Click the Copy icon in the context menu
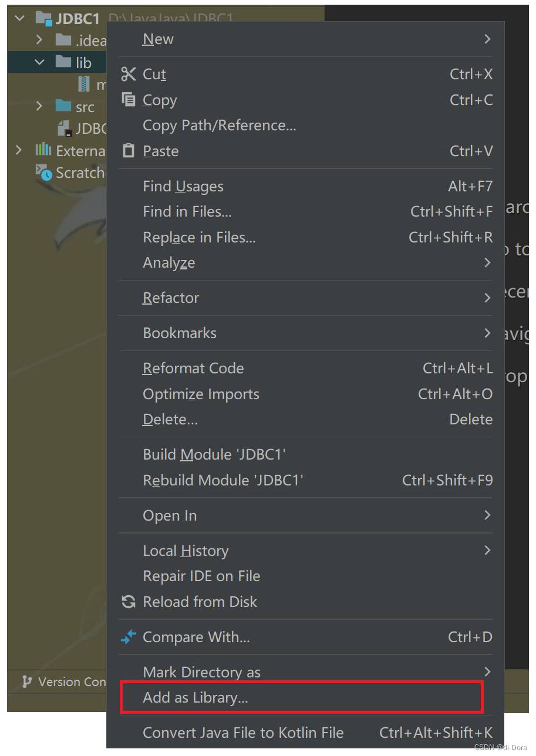 [129, 100]
